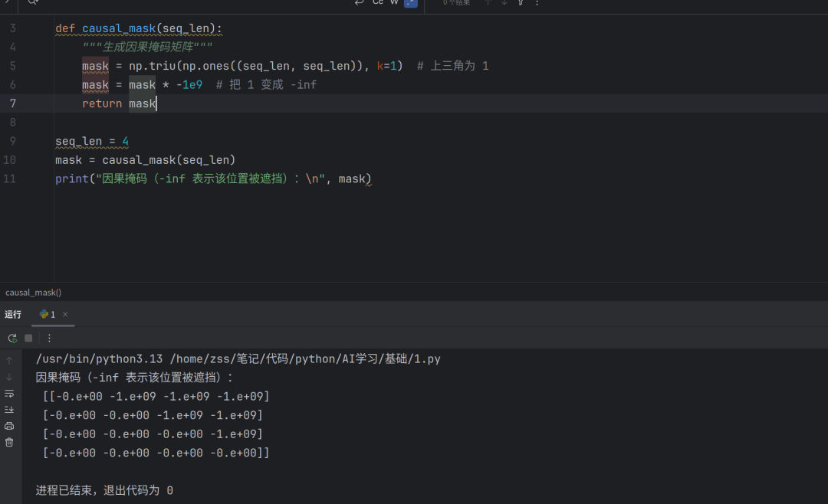Enable scroll to end of output
Screen dimensions: 828x504
(9, 410)
